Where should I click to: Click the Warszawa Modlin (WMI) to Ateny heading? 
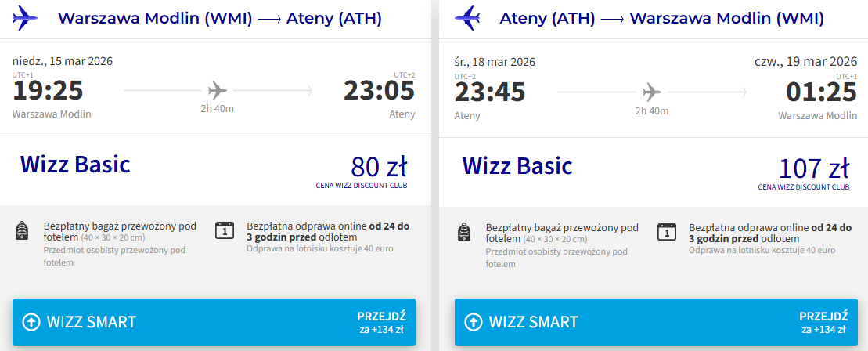pos(220,18)
